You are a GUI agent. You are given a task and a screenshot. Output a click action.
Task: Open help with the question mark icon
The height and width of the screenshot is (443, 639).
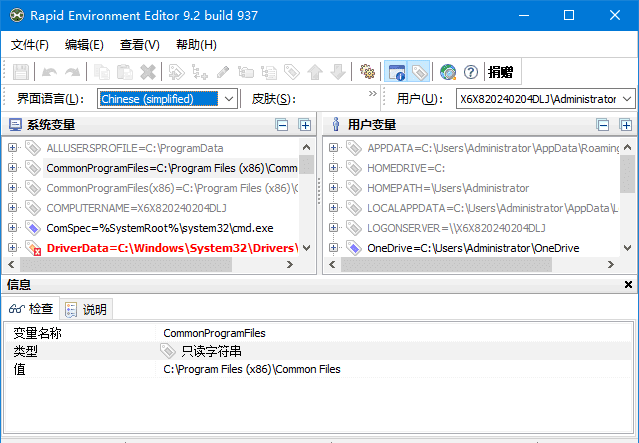(471, 72)
